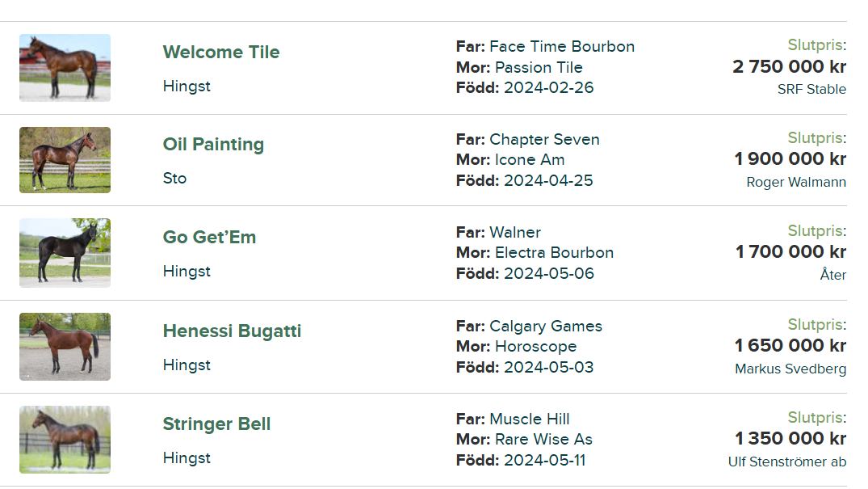Open the Oil Painting listing title

[213, 145]
